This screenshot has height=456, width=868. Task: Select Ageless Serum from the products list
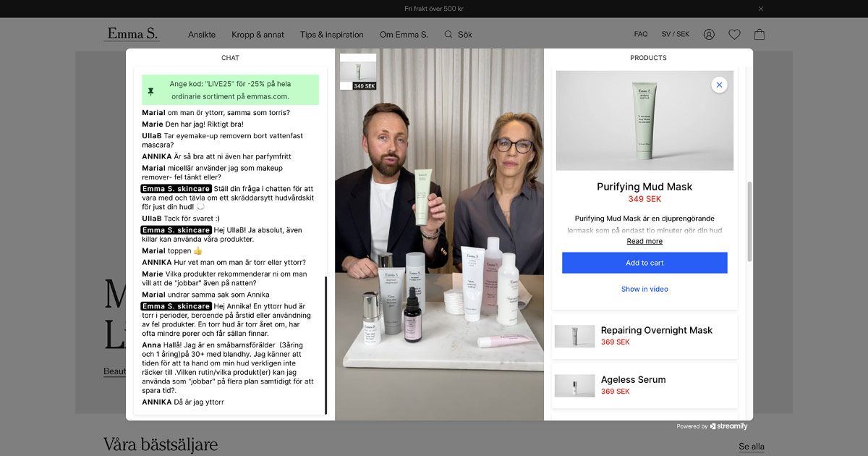click(644, 385)
